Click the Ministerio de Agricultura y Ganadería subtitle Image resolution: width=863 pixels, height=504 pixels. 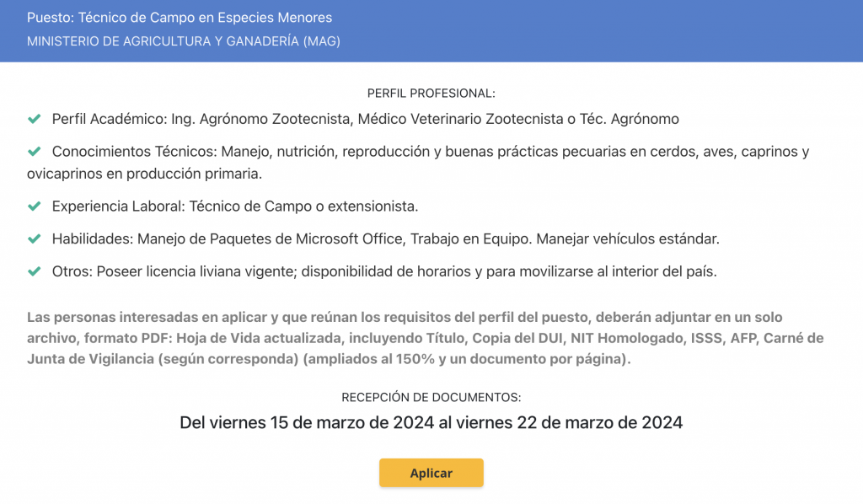(183, 41)
